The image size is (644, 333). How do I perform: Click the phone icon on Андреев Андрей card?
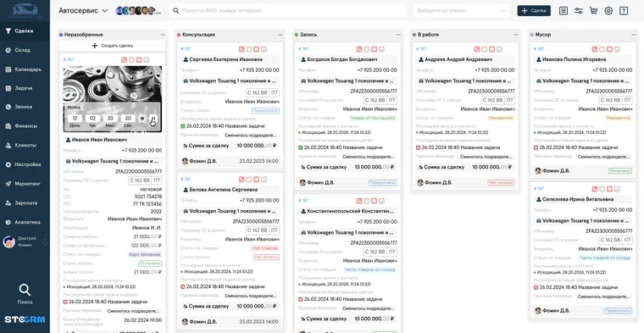point(477,49)
